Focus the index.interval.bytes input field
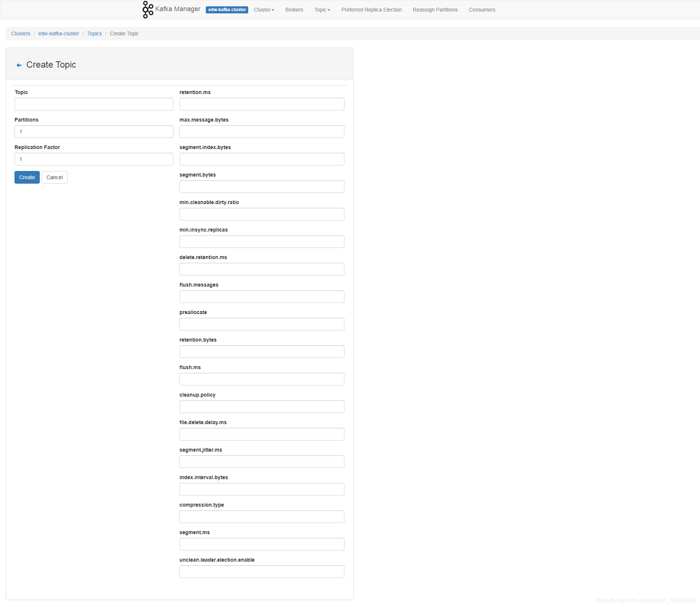 (x=262, y=489)
